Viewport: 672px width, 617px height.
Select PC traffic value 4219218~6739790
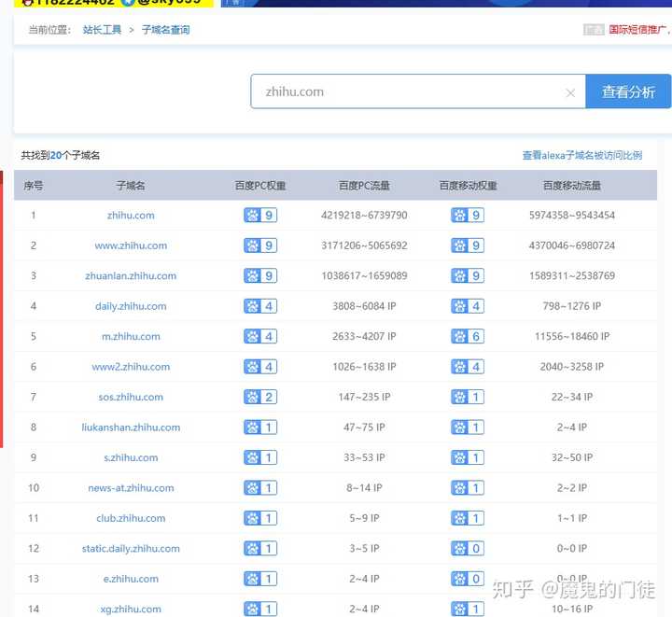[364, 215]
